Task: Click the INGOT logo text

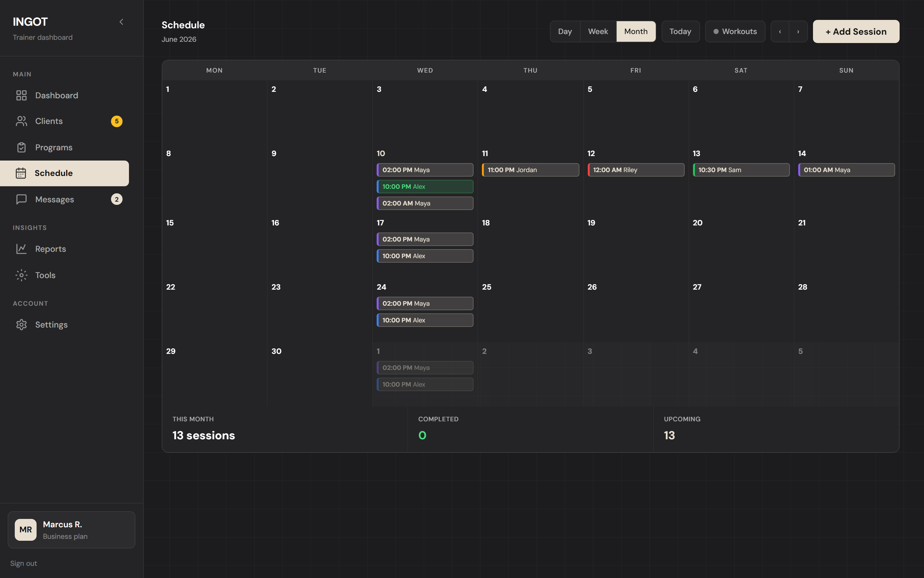Action: [30, 22]
